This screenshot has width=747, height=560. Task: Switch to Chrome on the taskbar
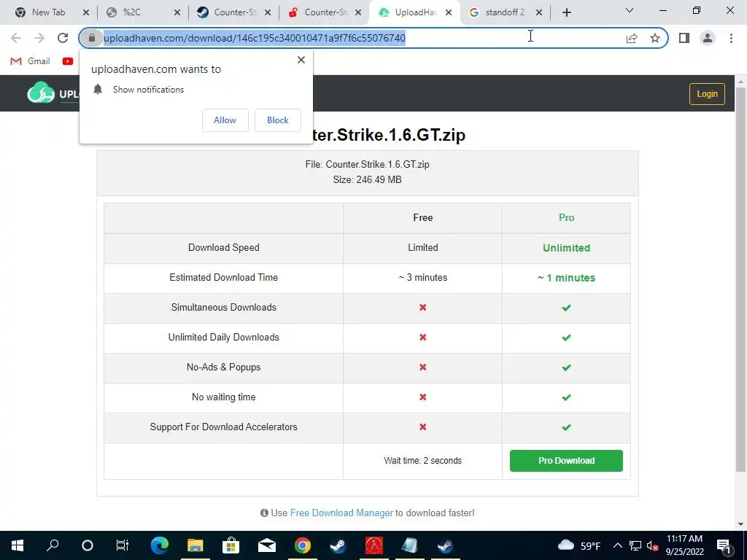tap(303, 545)
